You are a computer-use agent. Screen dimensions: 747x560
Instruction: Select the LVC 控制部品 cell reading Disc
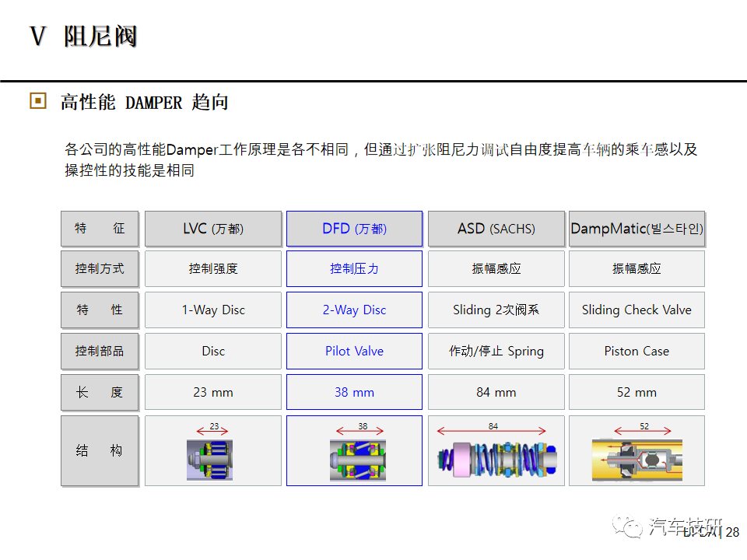click(213, 351)
